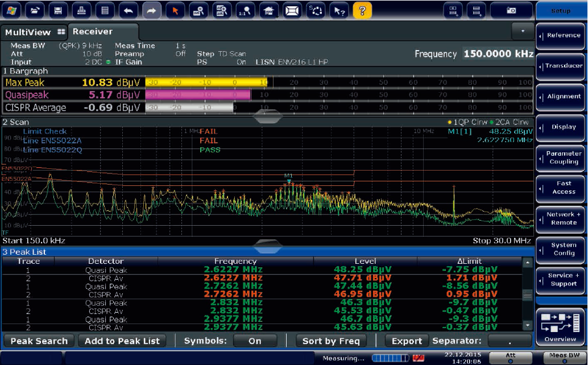Screen dimensions: 588x365
Task: Select the 48.25 dBµV level cell
Action: (x=363, y=269)
